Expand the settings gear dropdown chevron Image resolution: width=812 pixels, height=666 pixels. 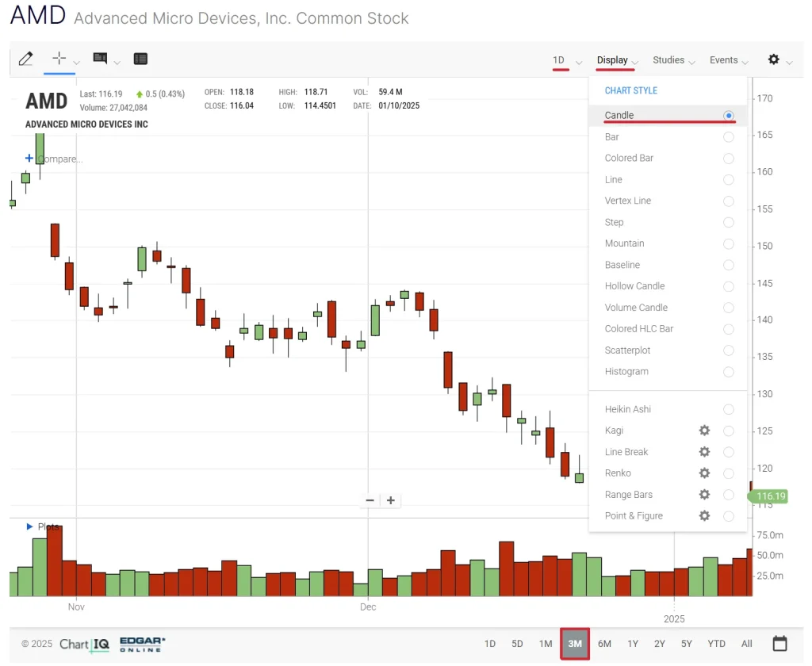point(789,63)
